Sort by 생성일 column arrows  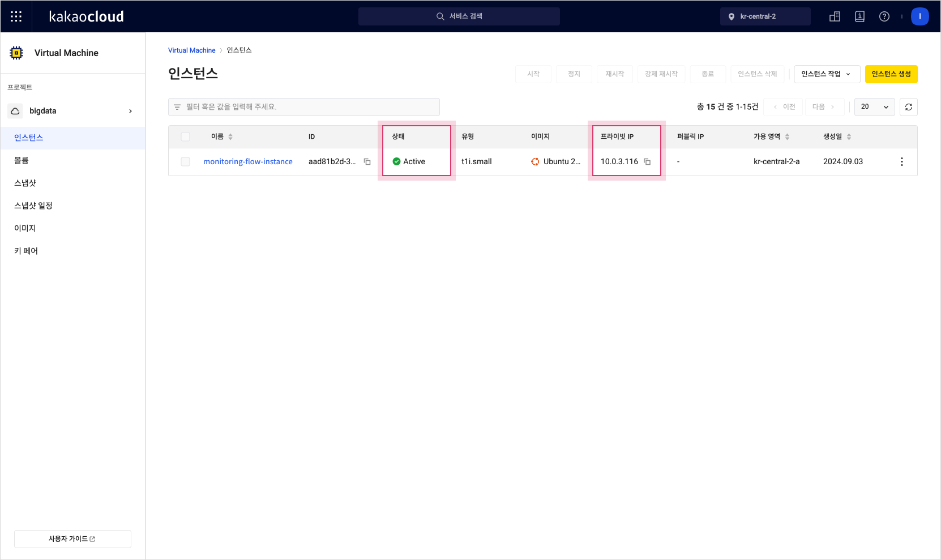coord(849,136)
